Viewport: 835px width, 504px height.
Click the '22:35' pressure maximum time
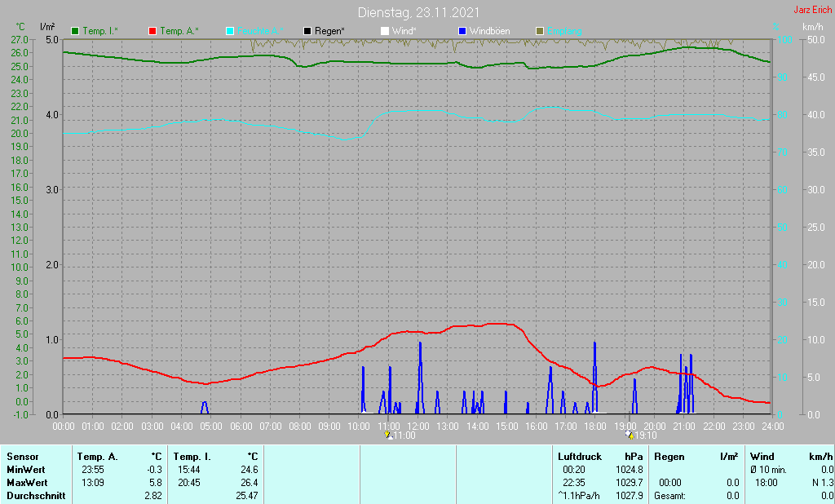pyautogui.click(x=573, y=483)
